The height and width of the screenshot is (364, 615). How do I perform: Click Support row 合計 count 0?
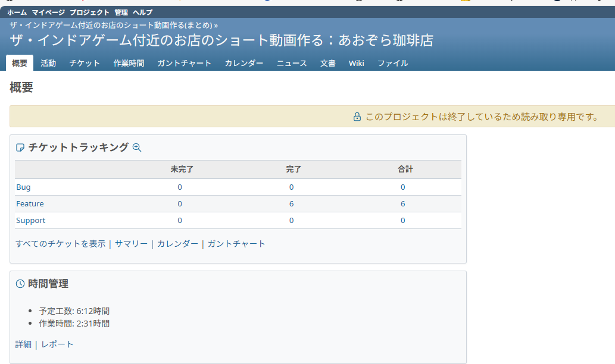point(403,221)
